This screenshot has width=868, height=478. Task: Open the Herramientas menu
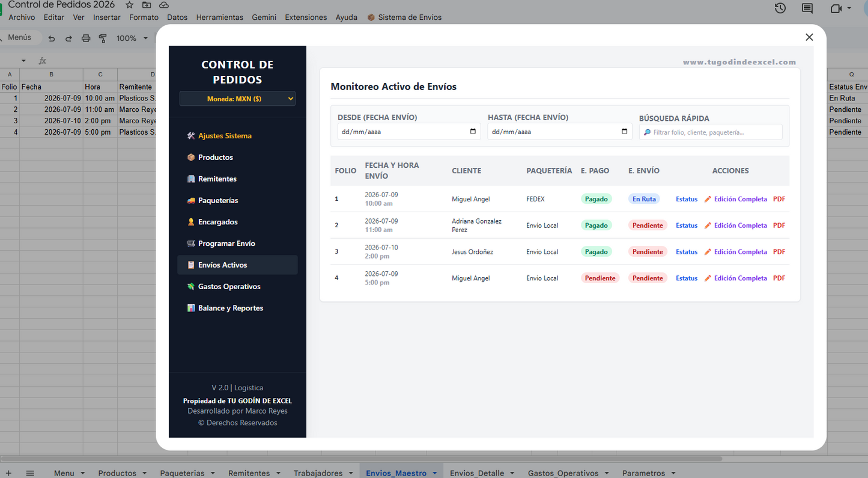tap(220, 17)
